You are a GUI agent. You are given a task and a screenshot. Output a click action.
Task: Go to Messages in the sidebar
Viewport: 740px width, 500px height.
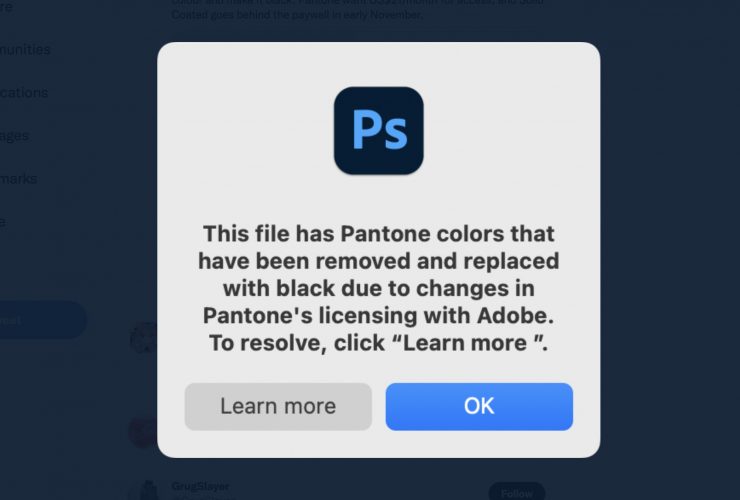(15, 135)
